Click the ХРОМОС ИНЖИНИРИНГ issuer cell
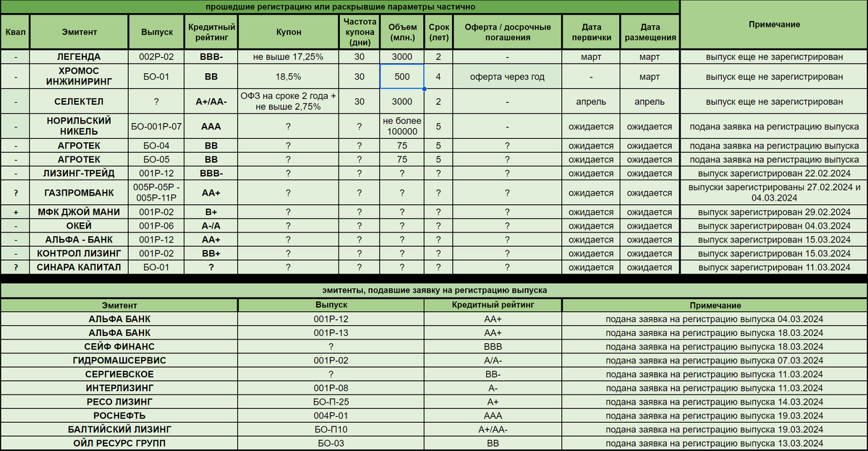 tap(78, 76)
